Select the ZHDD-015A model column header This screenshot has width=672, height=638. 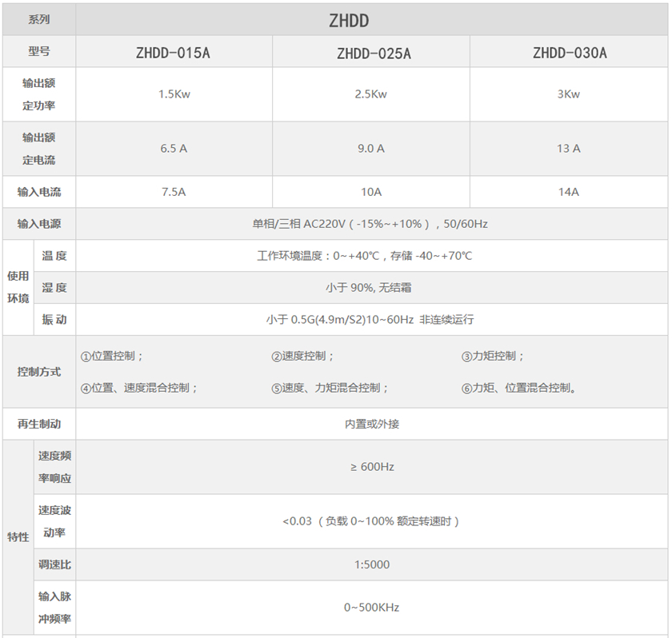point(174,54)
